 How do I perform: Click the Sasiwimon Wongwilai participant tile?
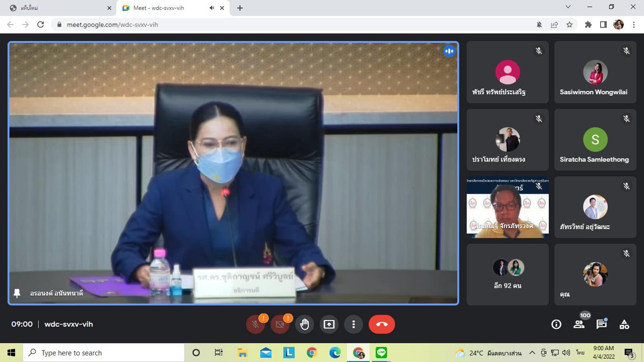click(x=595, y=72)
